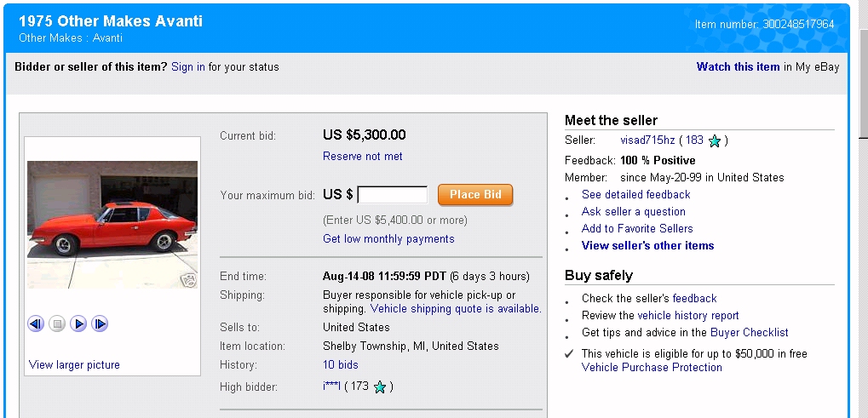
Task: Click Get low monthly payments link
Action: (388, 239)
